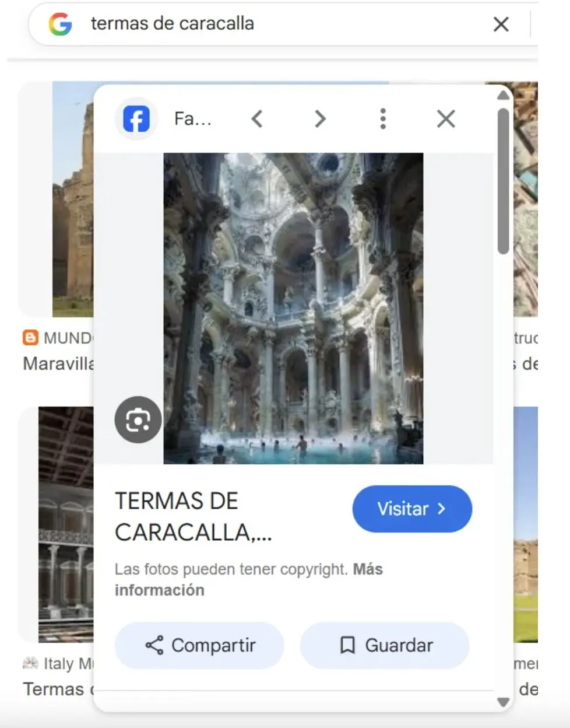Screen dimensions: 570x728
Task: Go to next image with right chevron
Action: 320,119
